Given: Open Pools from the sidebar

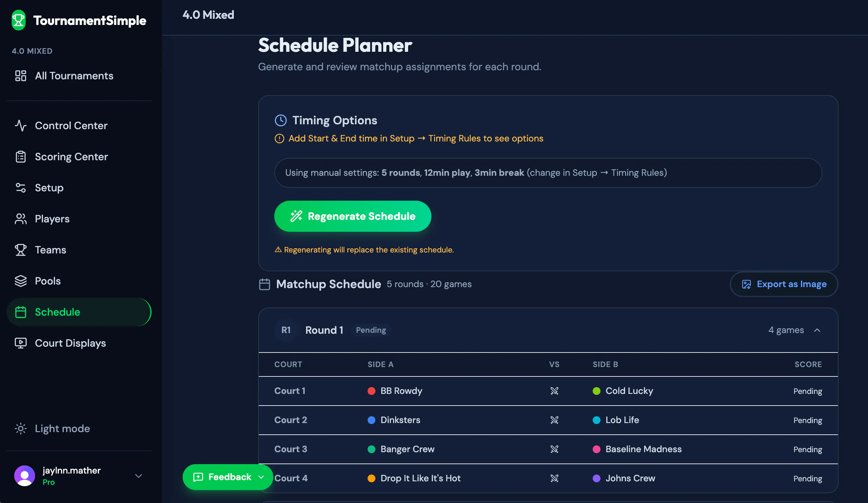Looking at the screenshot, I should pos(79,281).
